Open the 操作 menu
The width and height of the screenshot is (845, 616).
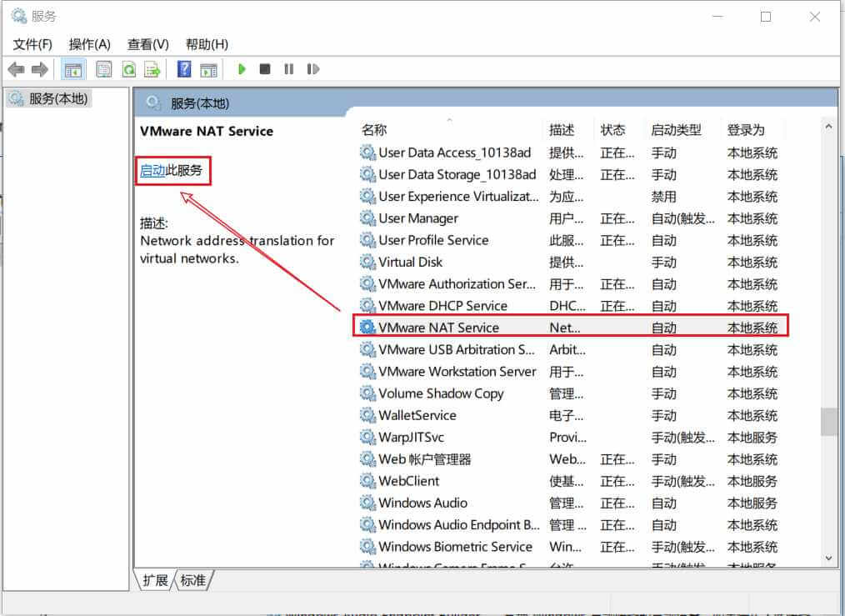88,44
